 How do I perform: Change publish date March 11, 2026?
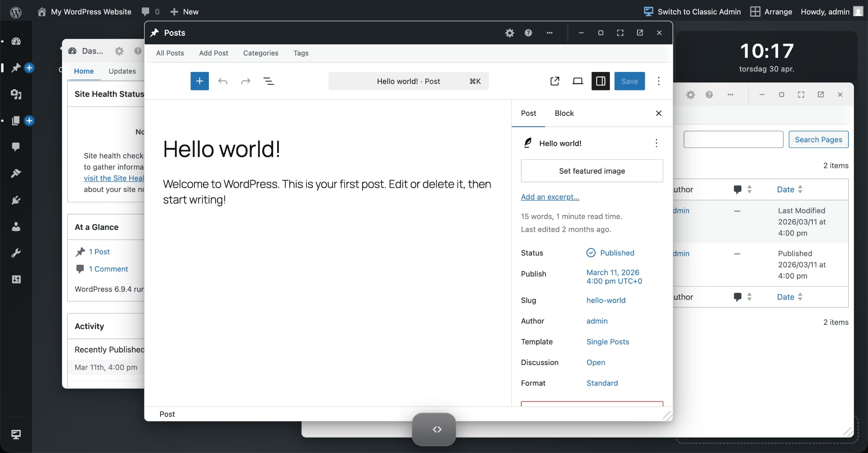tap(614, 277)
